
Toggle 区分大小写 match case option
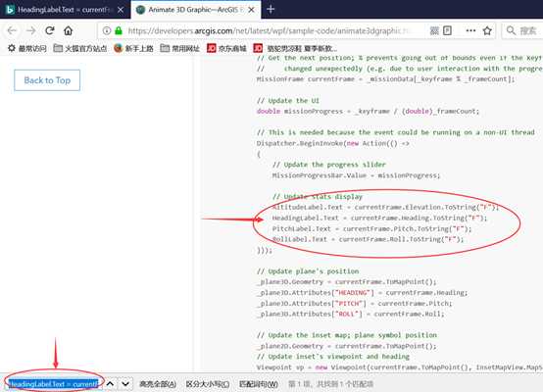pyautogui.click(x=208, y=384)
